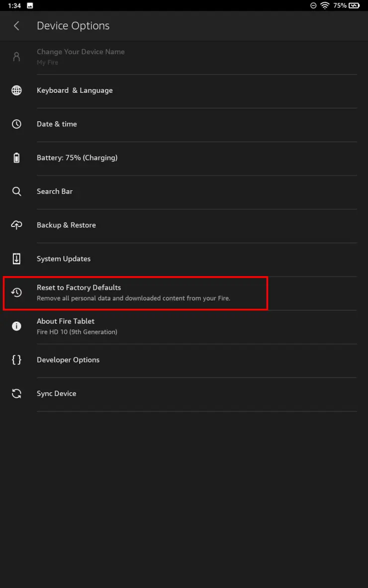Screen dimensions: 368x588
Task: Click the Developer Options braces icon
Action: (x=16, y=360)
